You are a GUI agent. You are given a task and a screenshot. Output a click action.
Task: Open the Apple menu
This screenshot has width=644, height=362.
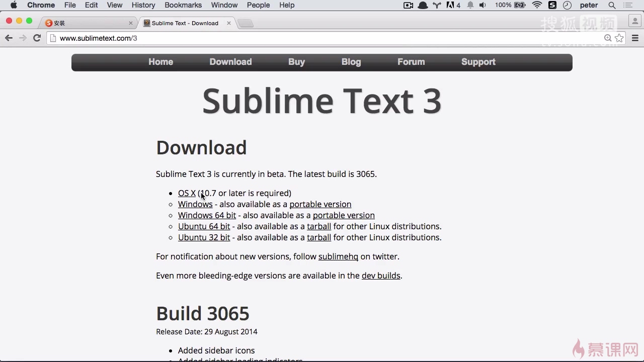click(x=14, y=5)
